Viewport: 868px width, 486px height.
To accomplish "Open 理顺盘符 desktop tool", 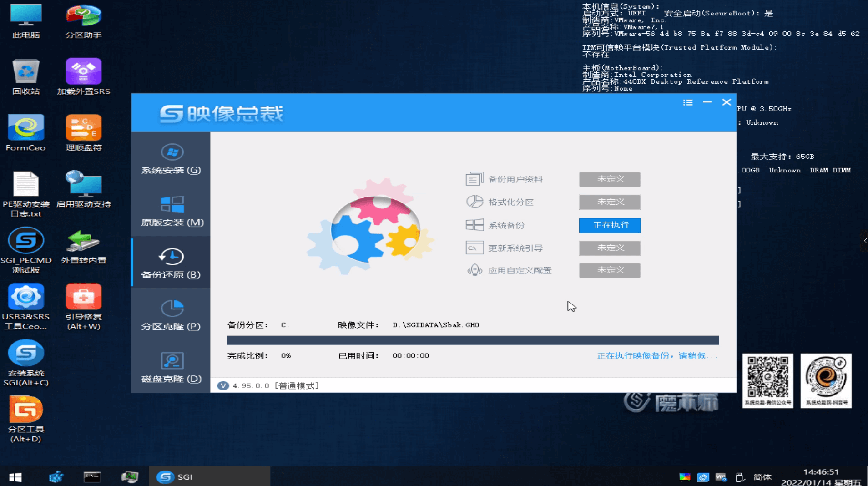I will (x=83, y=133).
